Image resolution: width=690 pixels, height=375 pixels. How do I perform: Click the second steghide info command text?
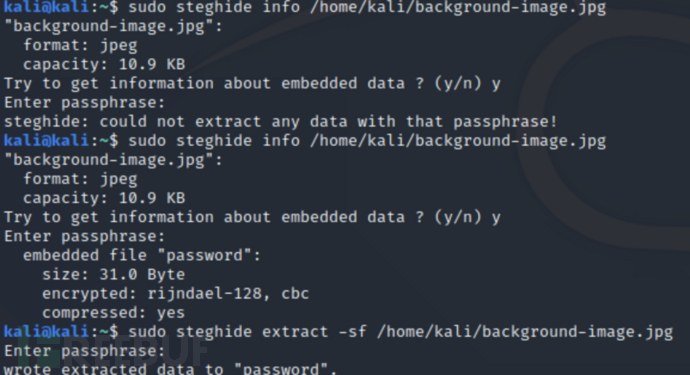click(x=367, y=141)
